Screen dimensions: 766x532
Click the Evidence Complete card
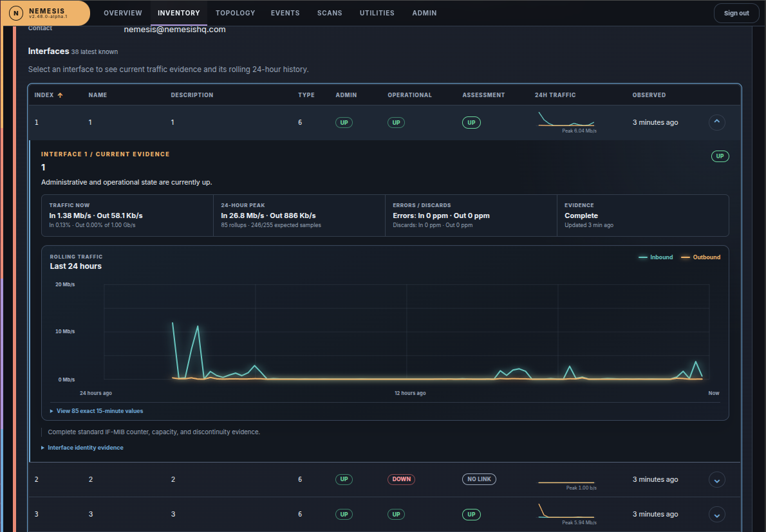point(643,216)
